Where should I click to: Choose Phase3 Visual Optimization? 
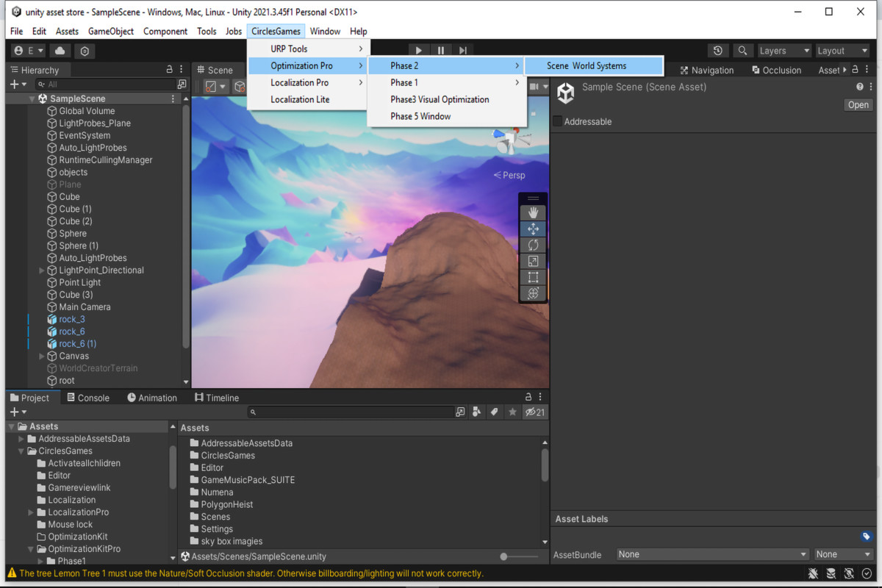(447, 99)
